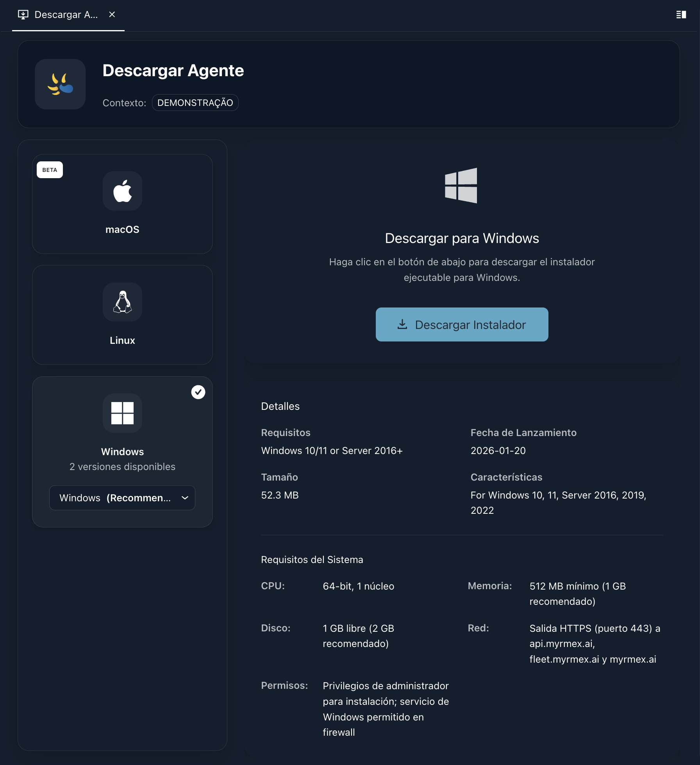Viewport: 700px width, 765px height.
Task: Click the 52.3 MB size value under Tamaño
Action: [280, 495]
